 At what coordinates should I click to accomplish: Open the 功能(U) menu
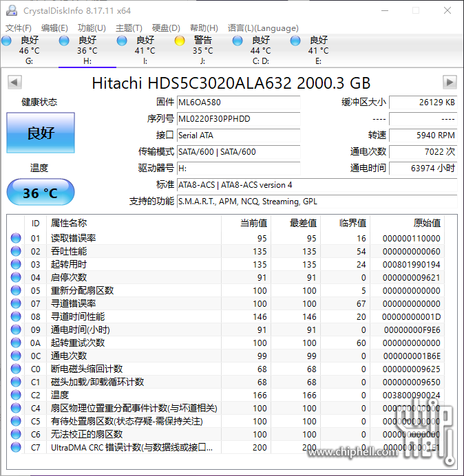click(x=92, y=28)
